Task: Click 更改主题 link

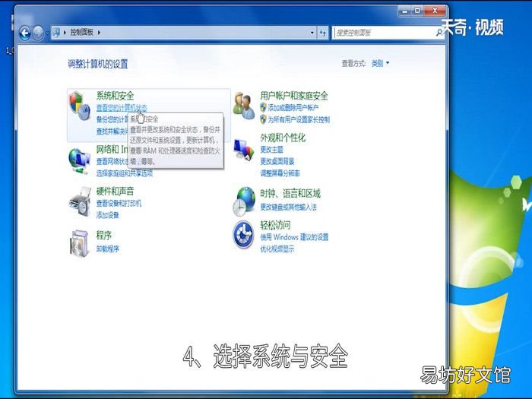Action: tap(271, 149)
